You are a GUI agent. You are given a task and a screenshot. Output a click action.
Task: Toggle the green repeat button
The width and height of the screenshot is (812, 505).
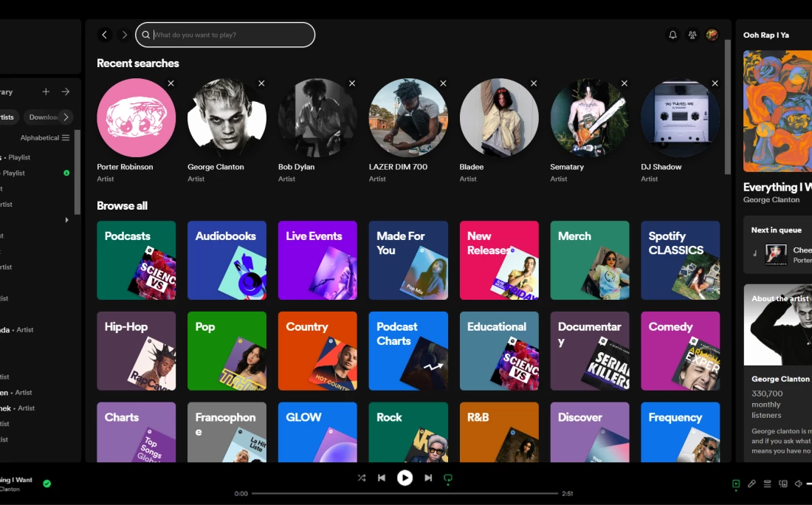(x=447, y=478)
